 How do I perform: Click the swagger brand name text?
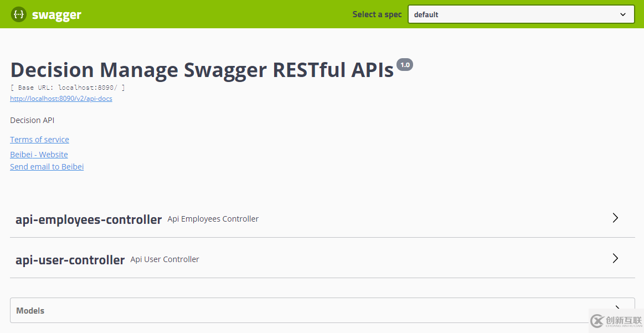pos(56,15)
